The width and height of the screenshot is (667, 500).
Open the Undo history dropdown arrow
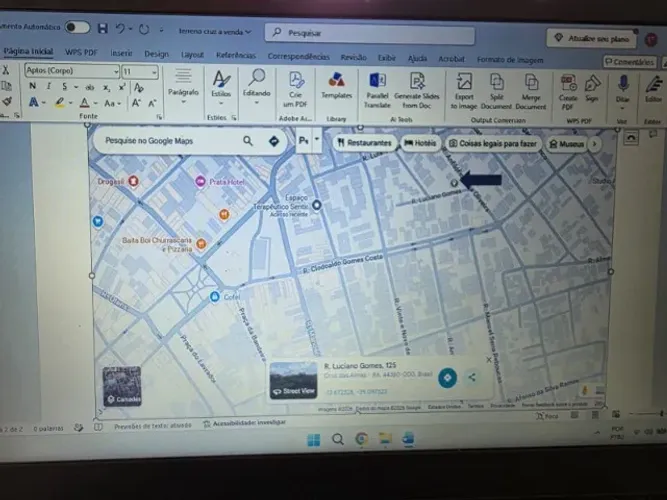[x=130, y=29]
